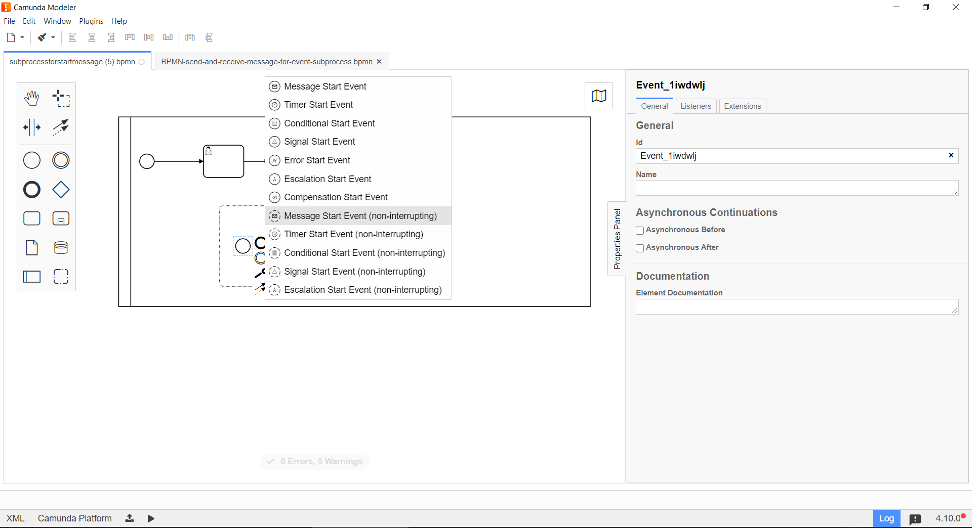Choose Signal Start Event (non-interrupting)
Image resolution: width=980 pixels, height=528 pixels.
(x=358, y=272)
